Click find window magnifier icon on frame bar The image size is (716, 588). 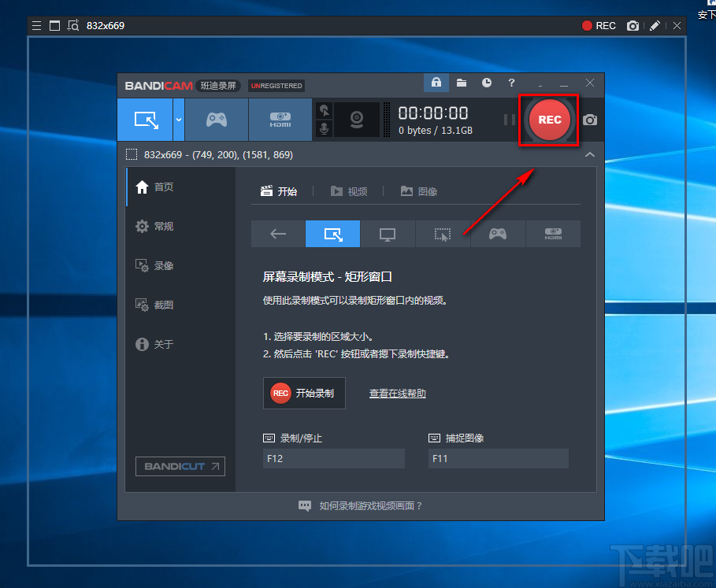[x=73, y=25]
